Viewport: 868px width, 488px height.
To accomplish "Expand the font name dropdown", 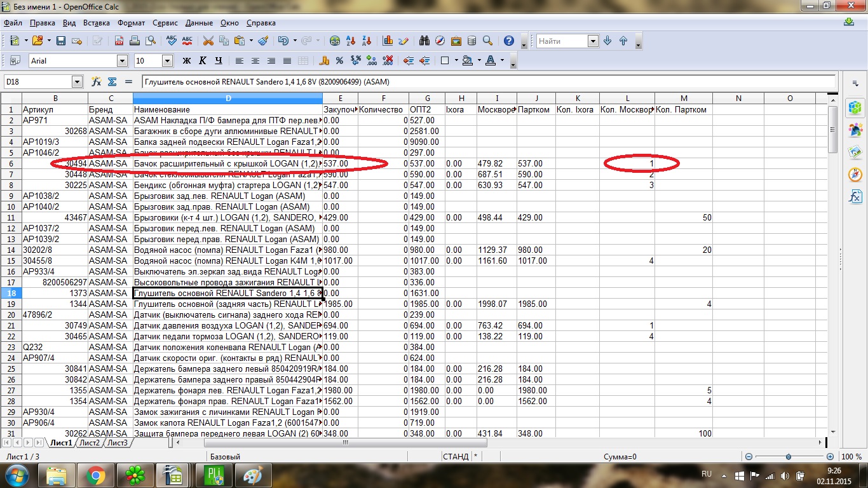I will pyautogui.click(x=123, y=61).
